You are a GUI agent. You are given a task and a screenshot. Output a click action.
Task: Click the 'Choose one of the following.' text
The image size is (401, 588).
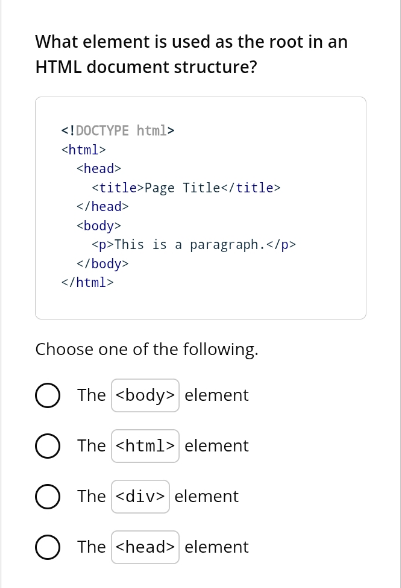[147, 350]
